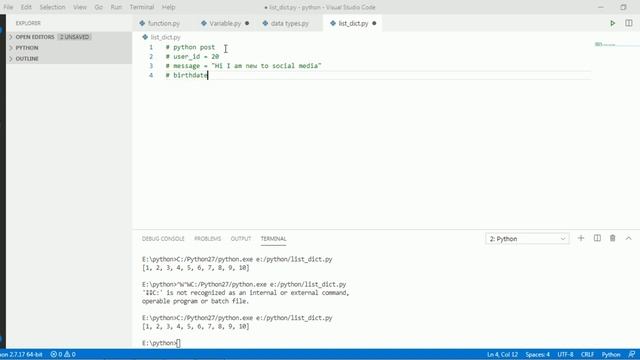
Task: Show the Output panel tab
Action: point(241,239)
